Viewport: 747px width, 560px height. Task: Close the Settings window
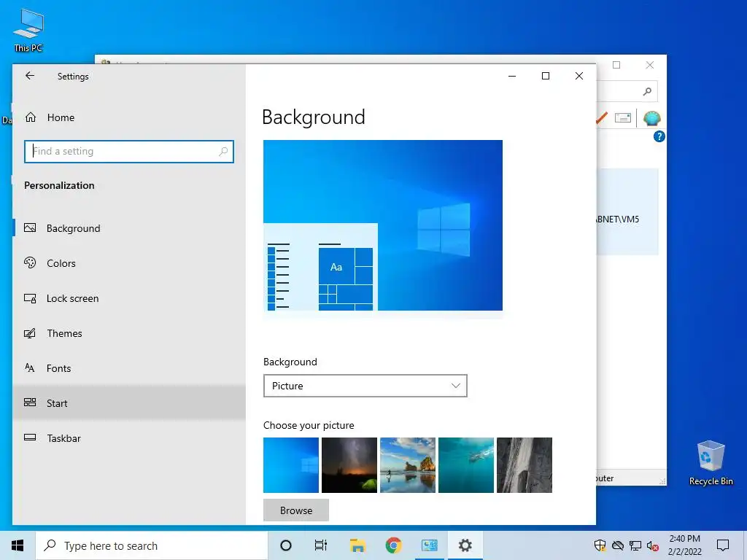point(578,76)
